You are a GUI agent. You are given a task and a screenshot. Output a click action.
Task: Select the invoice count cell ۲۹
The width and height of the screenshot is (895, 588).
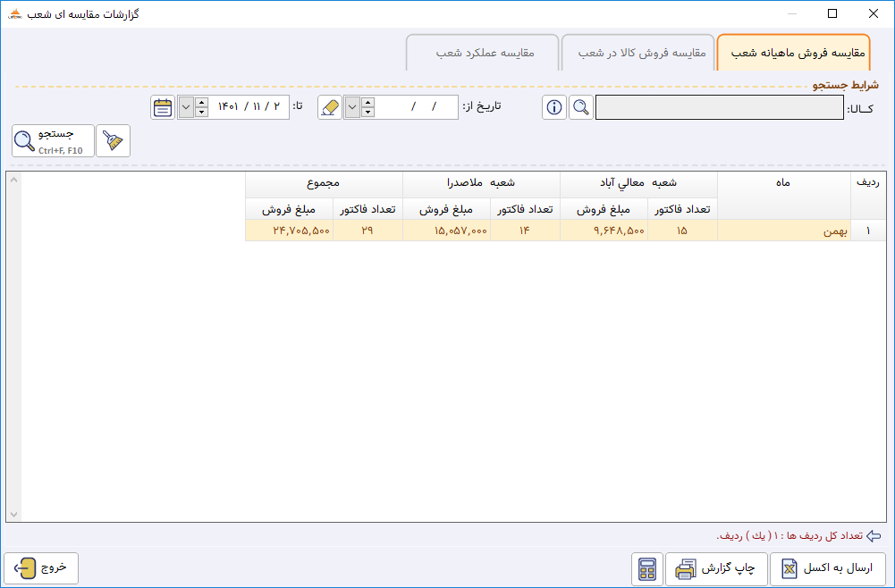(x=367, y=231)
